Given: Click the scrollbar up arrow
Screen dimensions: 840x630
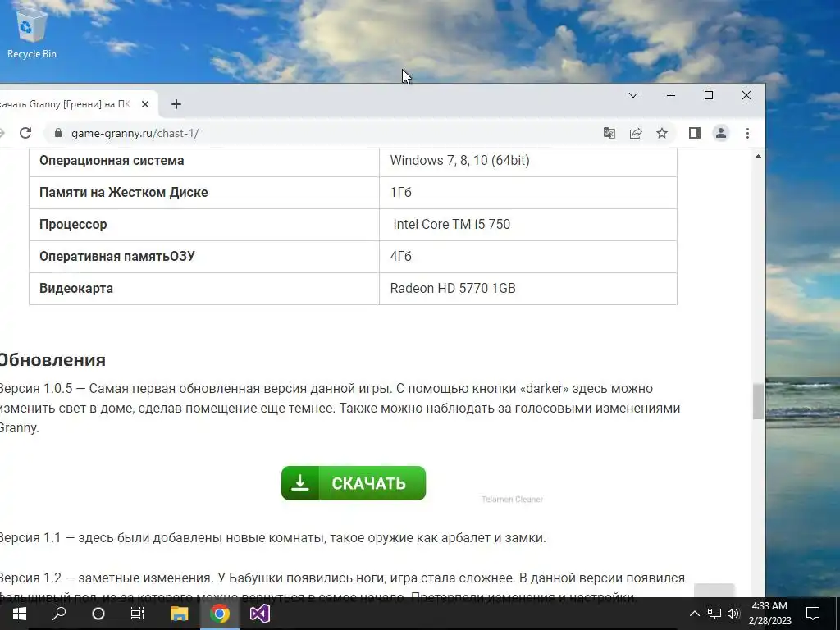Looking at the screenshot, I should [758, 157].
